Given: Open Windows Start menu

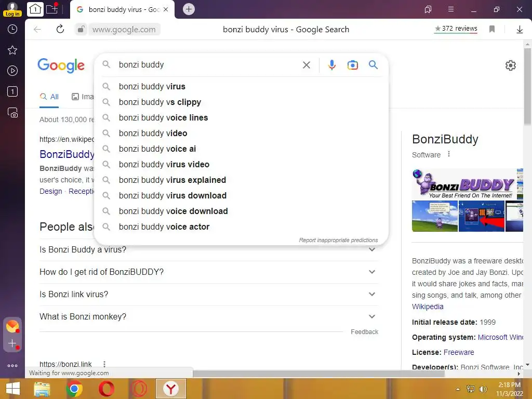Looking at the screenshot, I should [13, 389].
